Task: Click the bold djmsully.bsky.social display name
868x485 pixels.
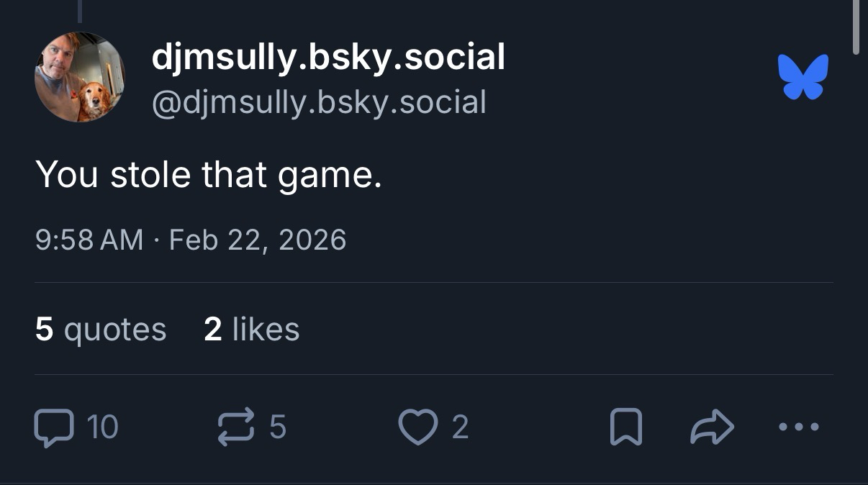Action: (x=328, y=57)
